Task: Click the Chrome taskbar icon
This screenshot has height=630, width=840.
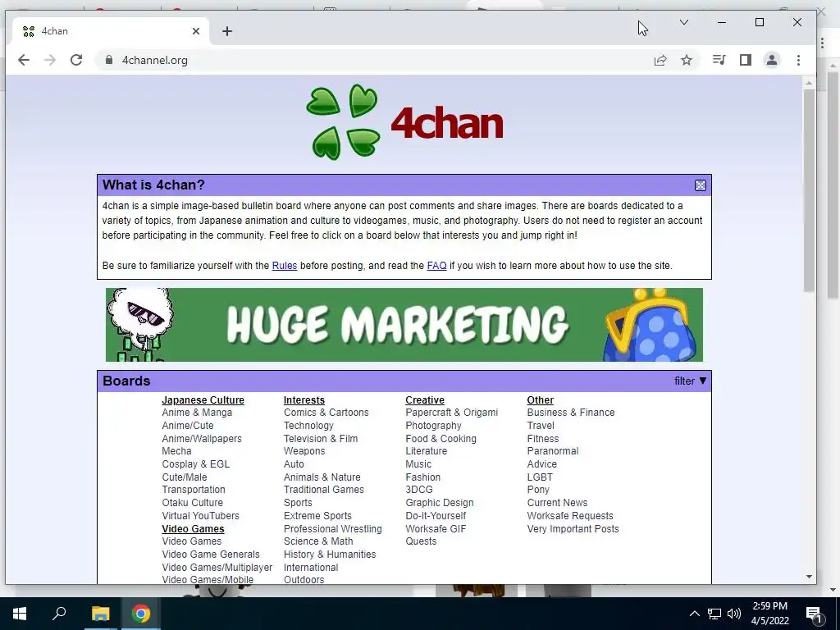Action: 141,614
